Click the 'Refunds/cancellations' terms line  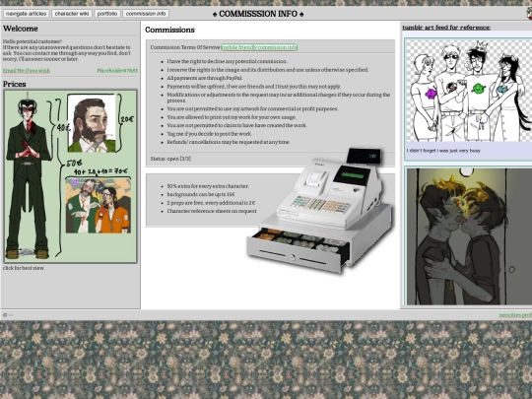[229, 142]
